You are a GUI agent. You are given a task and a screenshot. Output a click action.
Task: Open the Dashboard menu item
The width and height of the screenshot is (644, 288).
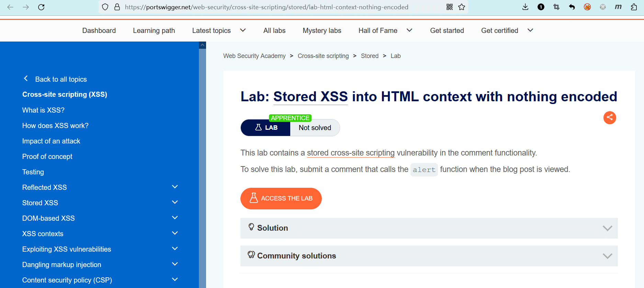[x=99, y=31]
